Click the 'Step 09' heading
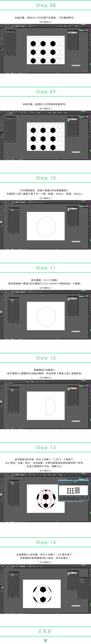 coord(46,92)
